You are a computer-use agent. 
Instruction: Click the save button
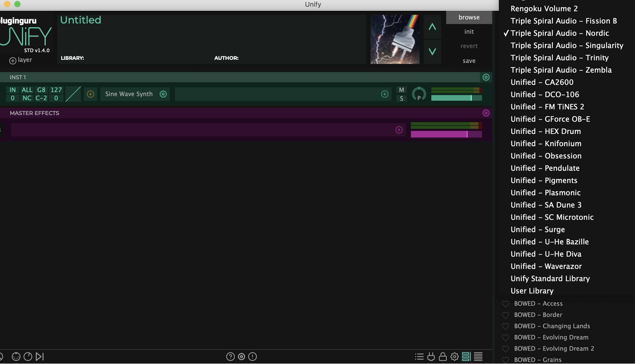tap(469, 61)
